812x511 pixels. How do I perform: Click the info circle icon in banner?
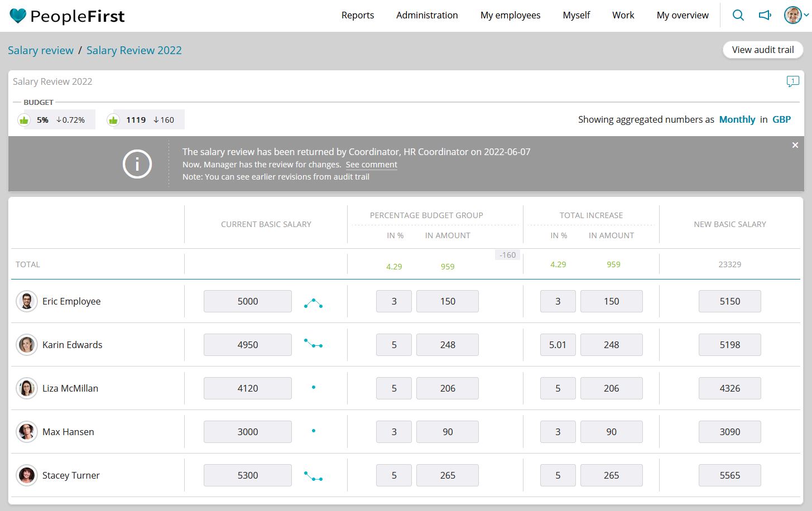(137, 164)
